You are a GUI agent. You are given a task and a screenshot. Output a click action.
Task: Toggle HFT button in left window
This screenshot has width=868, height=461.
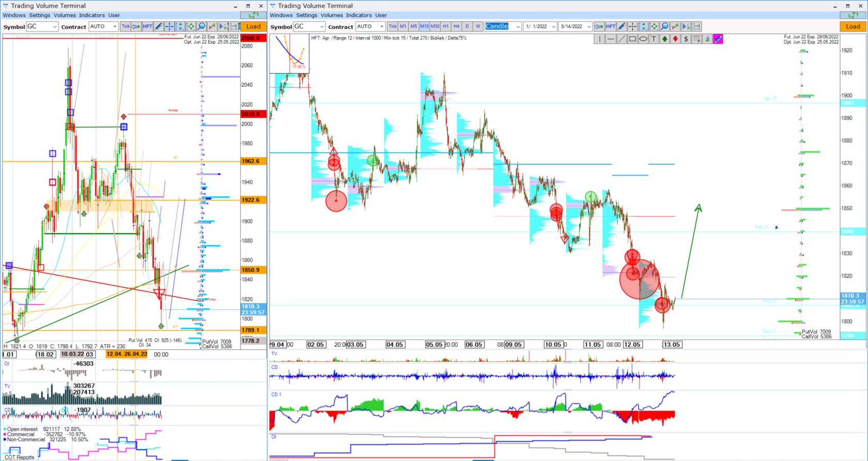pyautogui.click(x=147, y=26)
